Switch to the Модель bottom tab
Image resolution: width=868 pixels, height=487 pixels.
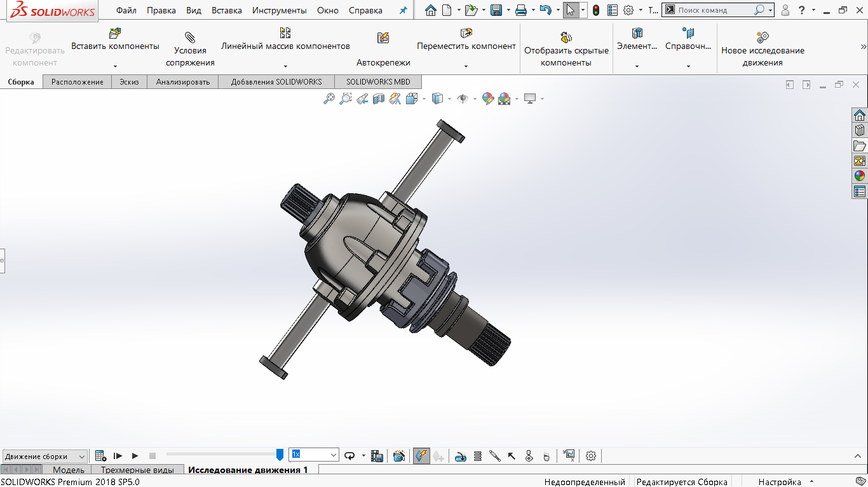pos(69,470)
